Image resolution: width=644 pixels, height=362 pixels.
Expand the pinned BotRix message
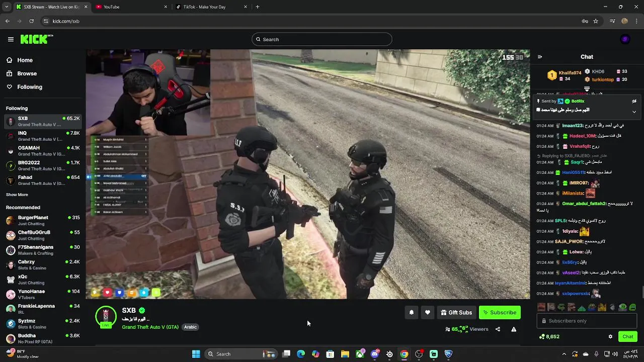click(x=634, y=112)
